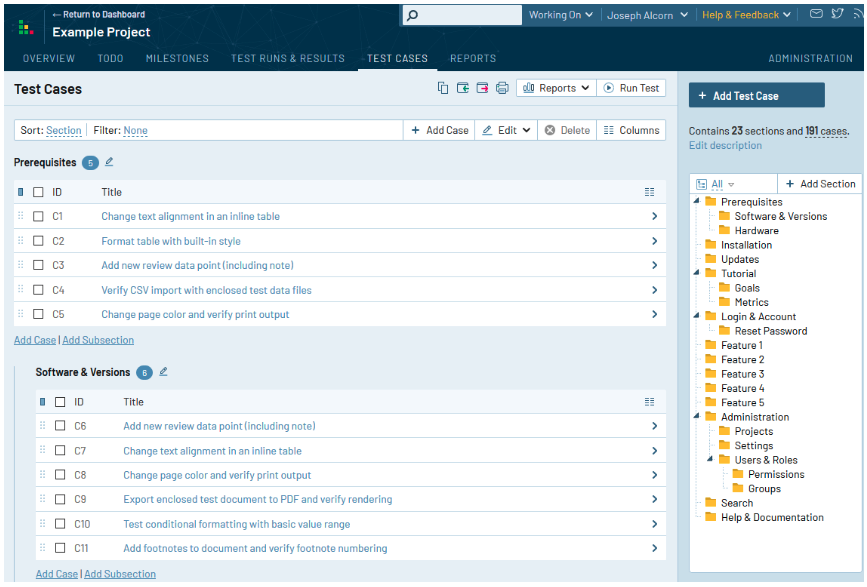The image size is (867, 587).
Task: Select all cases in Prerequisites header checkbox
Action: coord(38,192)
